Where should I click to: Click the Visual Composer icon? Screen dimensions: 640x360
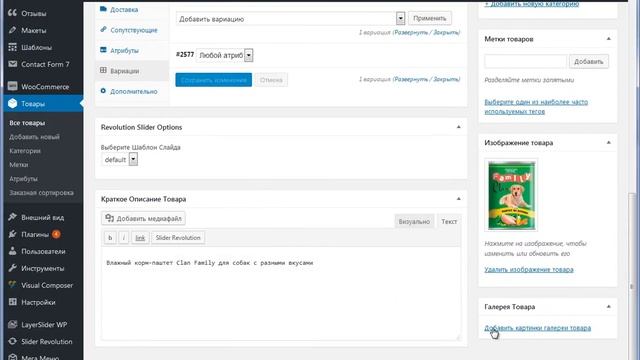click(13, 285)
